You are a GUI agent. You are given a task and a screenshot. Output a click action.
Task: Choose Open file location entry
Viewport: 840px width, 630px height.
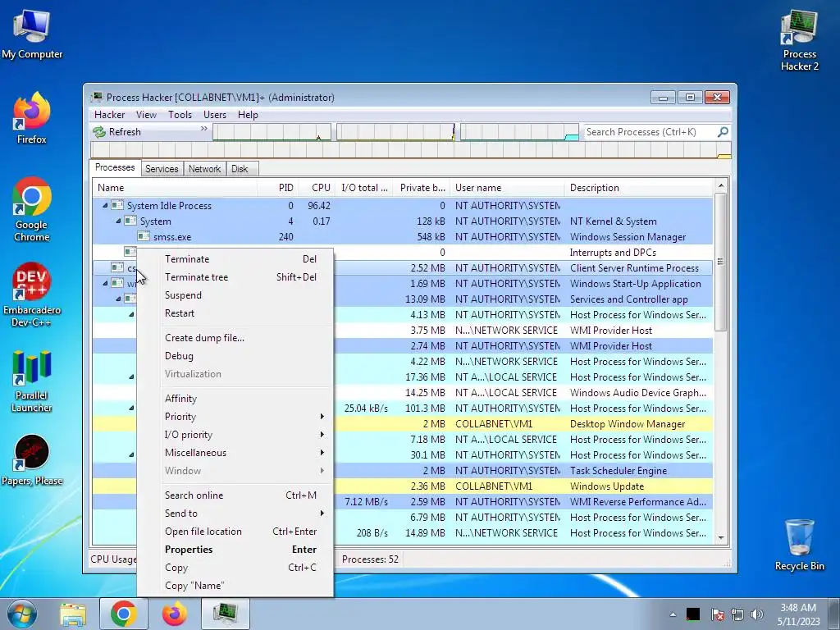235,532
